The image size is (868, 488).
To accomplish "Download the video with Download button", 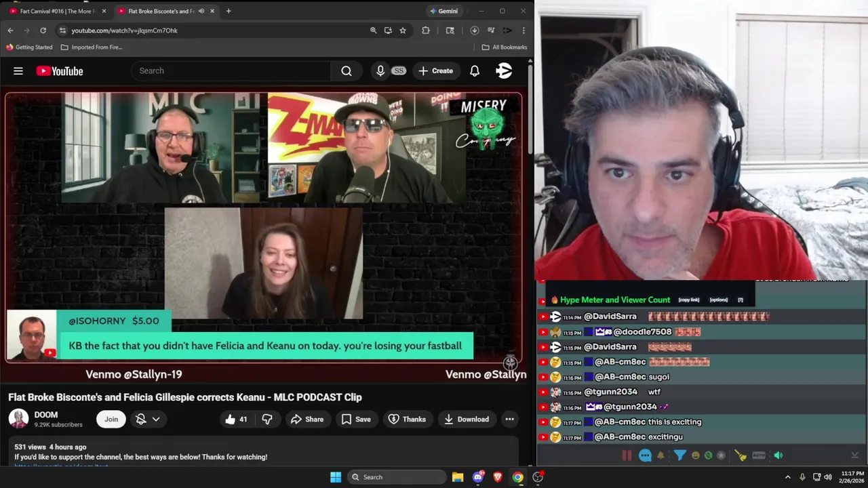I will tap(466, 419).
